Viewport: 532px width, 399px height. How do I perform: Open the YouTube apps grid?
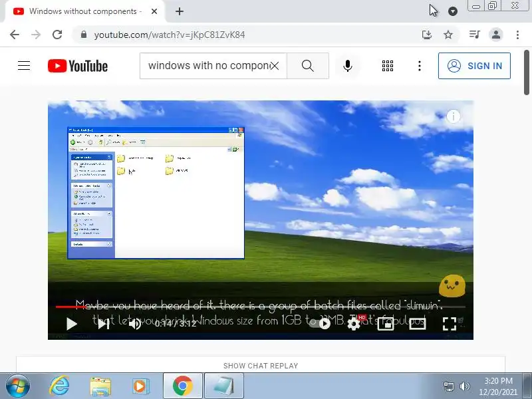(388, 65)
